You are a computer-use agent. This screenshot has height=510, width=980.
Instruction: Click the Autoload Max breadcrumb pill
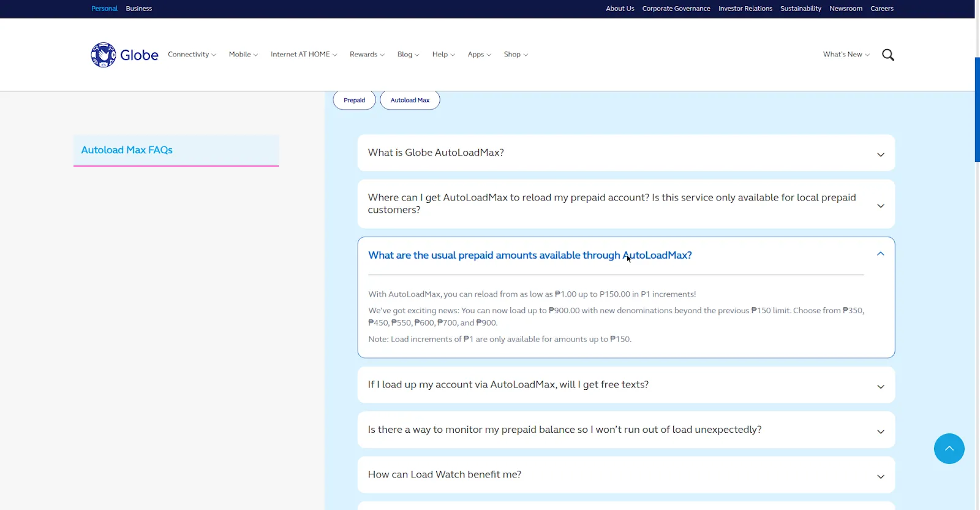(410, 100)
